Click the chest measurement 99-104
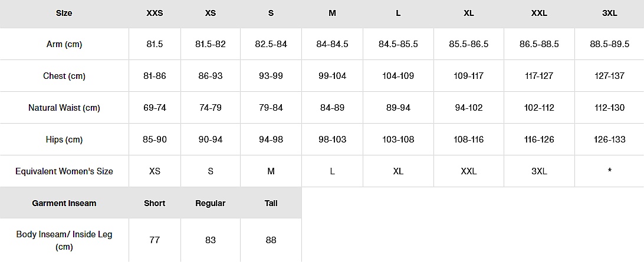Viewport: 644px width, 262px height. (x=332, y=76)
